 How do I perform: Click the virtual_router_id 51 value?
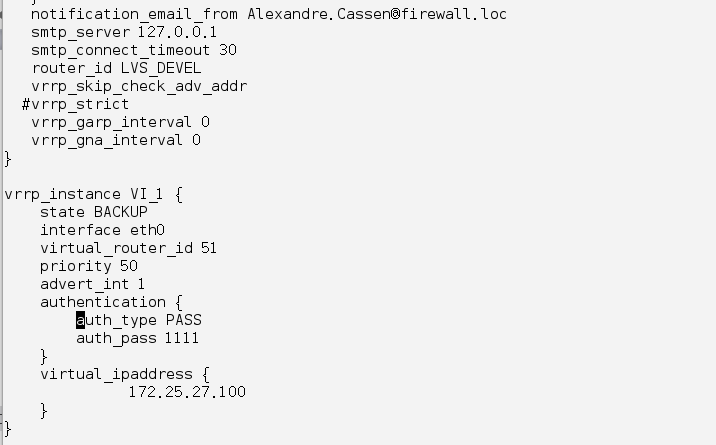209,248
